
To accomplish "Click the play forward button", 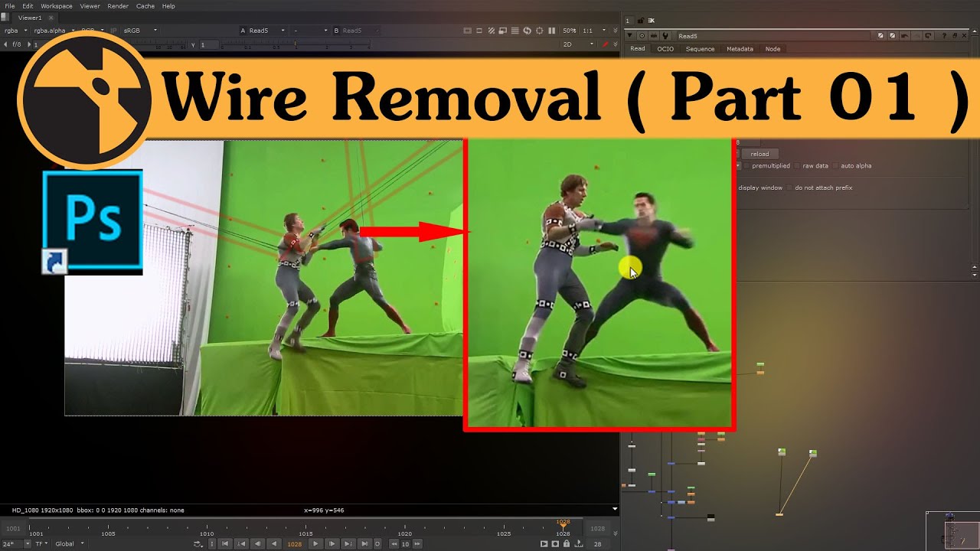I will click(315, 544).
